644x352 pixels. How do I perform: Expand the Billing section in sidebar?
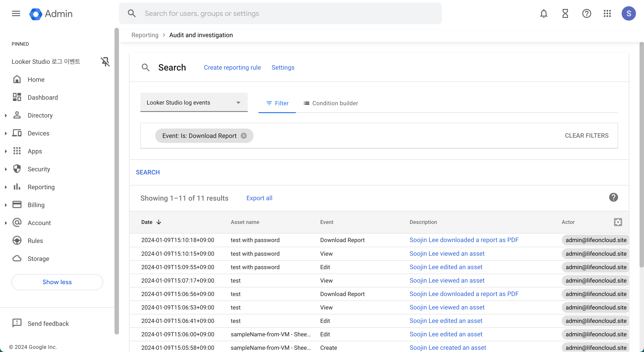6,205
